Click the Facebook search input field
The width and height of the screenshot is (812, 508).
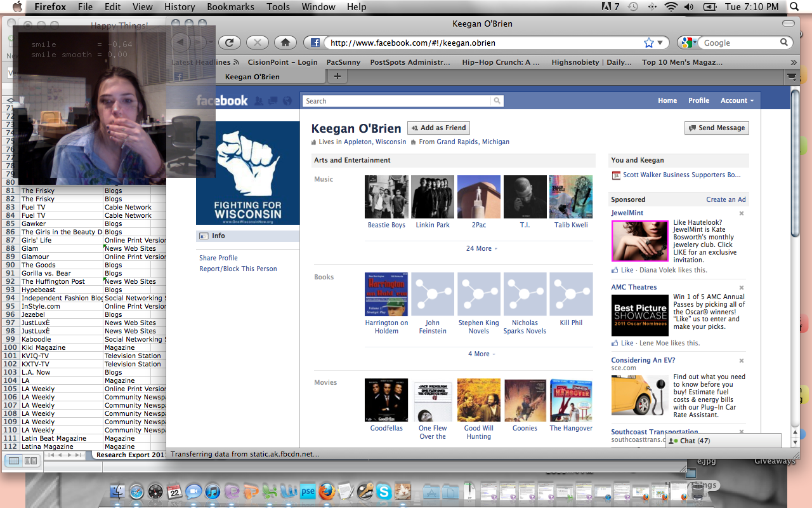[397, 101]
